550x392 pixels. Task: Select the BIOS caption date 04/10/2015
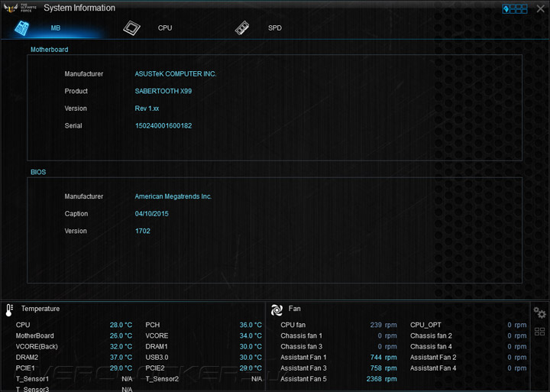(x=151, y=213)
